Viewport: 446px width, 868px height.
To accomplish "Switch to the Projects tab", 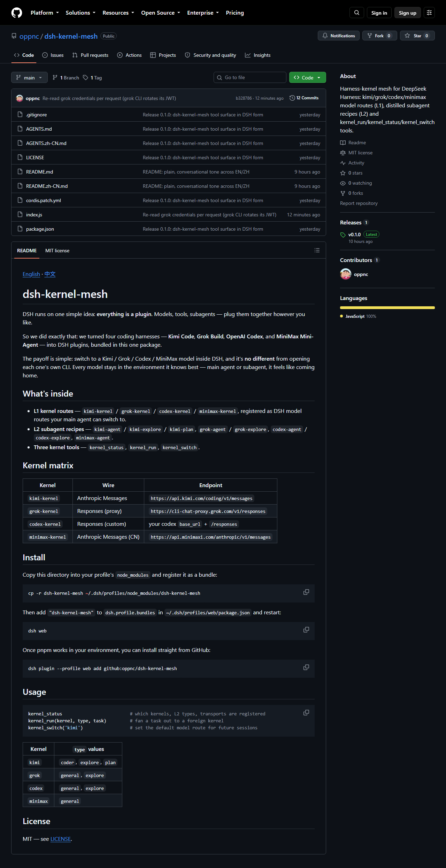I will point(163,55).
